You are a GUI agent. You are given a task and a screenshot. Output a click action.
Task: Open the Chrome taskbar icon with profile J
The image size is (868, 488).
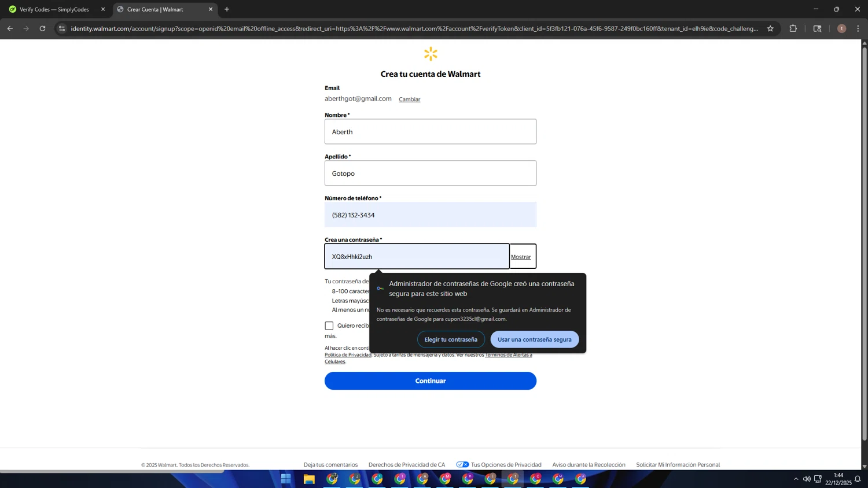point(355,479)
